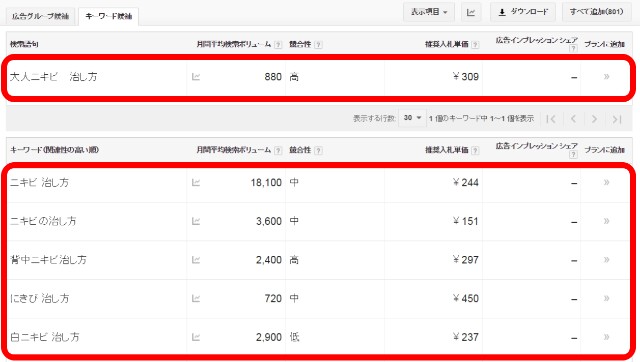
Task: Click suggested bid ¥244
Action: [x=466, y=182]
